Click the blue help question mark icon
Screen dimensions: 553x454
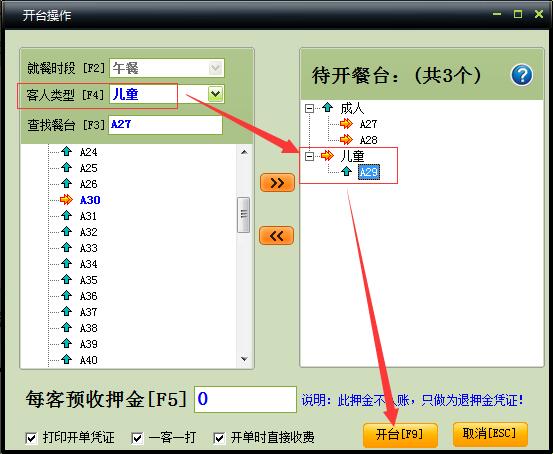click(522, 75)
